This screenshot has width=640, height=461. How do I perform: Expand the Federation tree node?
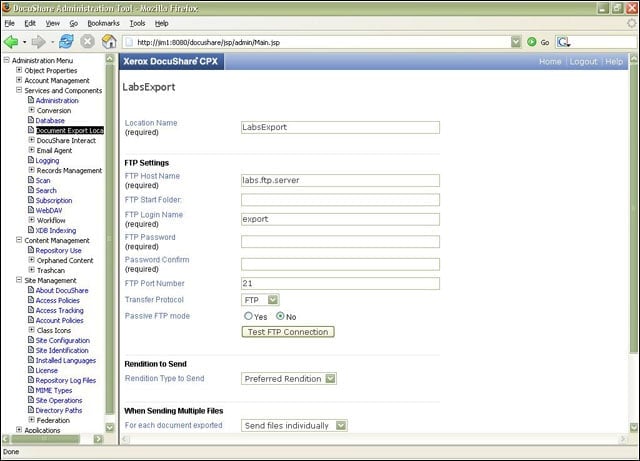pyautogui.click(x=31, y=420)
